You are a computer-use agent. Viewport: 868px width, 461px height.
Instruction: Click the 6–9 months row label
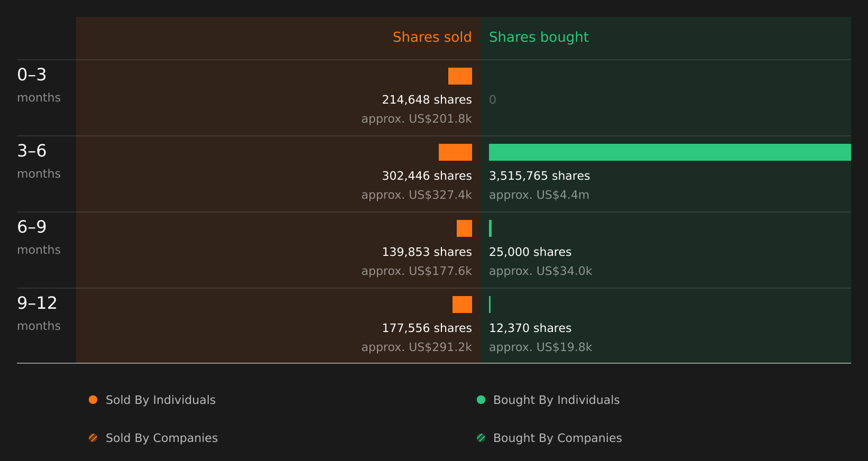(39, 237)
